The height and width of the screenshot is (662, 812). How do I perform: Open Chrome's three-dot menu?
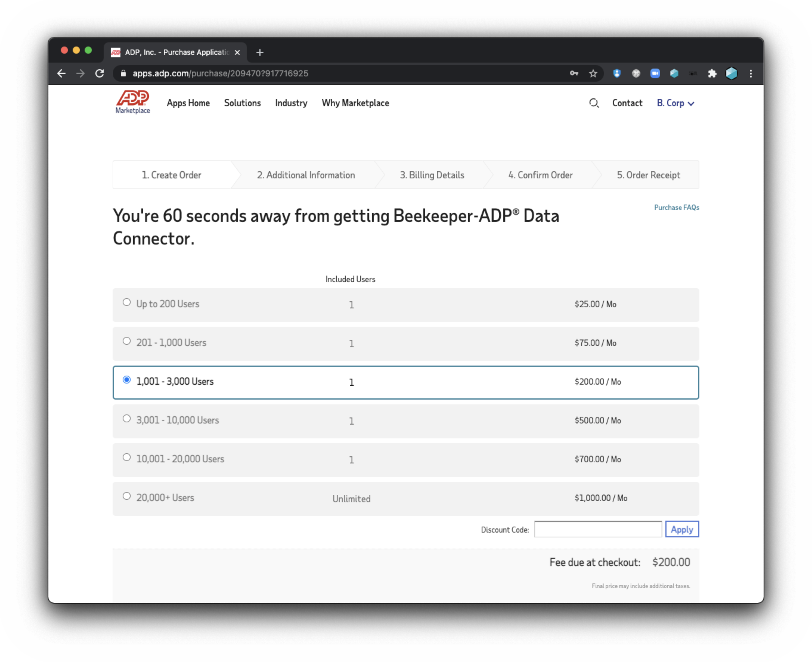pos(751,73)
